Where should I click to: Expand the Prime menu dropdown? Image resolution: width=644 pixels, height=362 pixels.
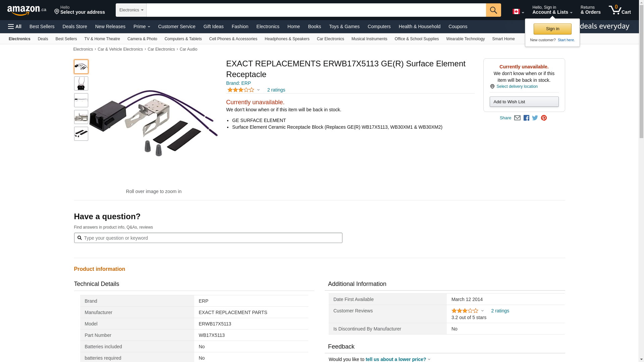coord(142,26)
